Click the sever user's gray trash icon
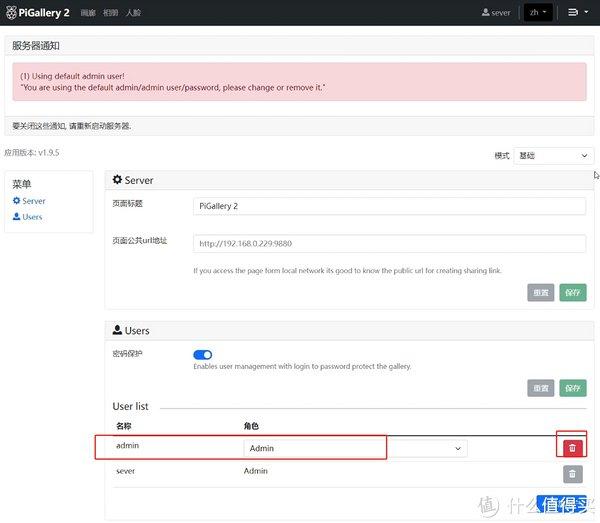Screen dimensions: 600x523 click(572, 474)
